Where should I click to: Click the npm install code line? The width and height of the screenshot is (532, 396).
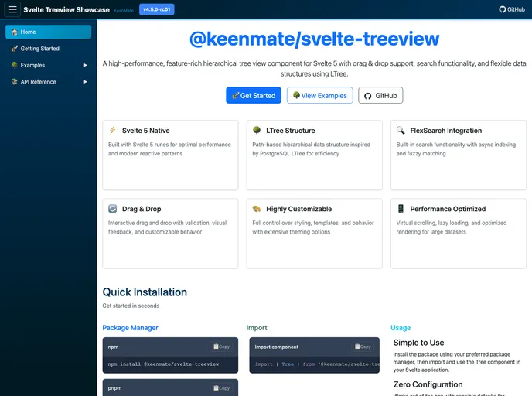pos(163,364)
